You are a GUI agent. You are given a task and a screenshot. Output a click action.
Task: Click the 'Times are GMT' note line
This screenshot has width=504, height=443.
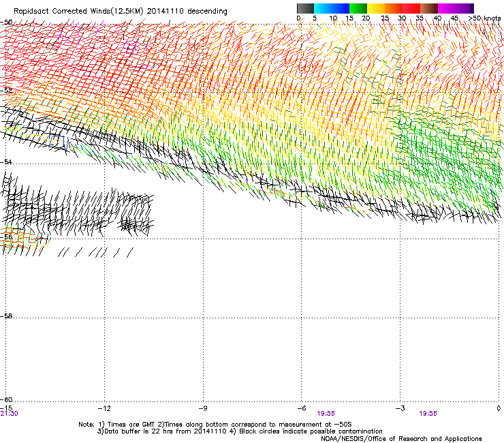click(215, 425)
